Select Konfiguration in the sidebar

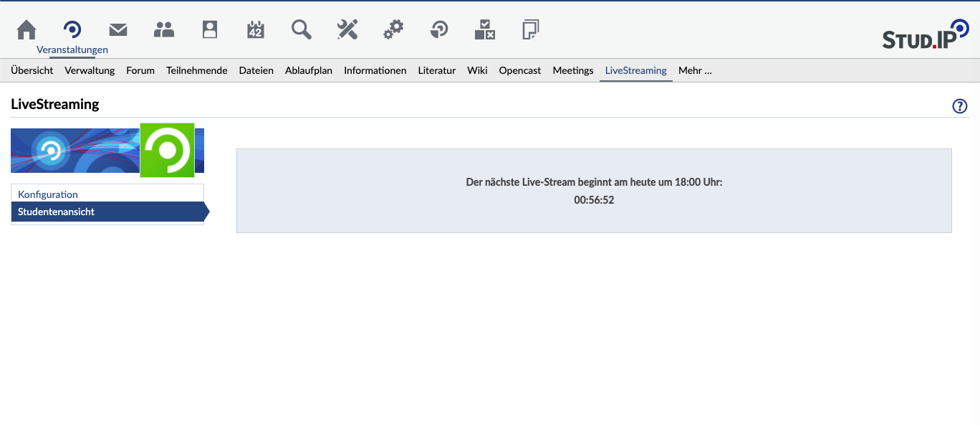coord(48,194)
